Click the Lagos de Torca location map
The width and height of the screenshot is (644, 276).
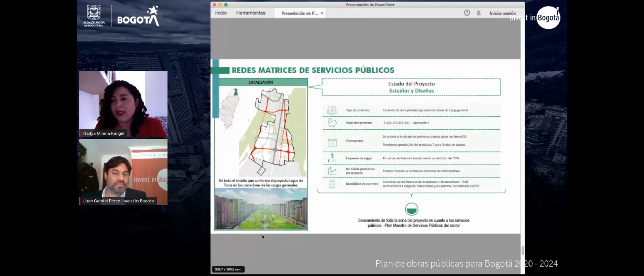[x=273, y=132]
